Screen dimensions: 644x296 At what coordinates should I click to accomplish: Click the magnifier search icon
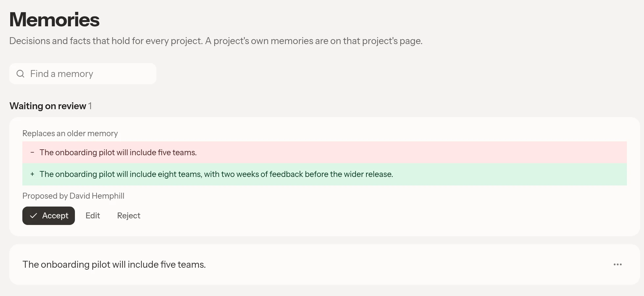20,74
